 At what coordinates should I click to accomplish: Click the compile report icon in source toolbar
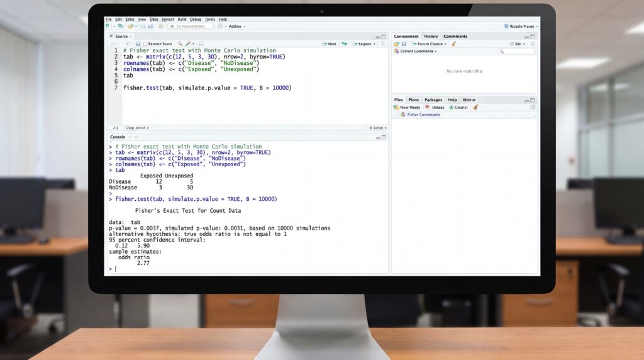point(201,43)
